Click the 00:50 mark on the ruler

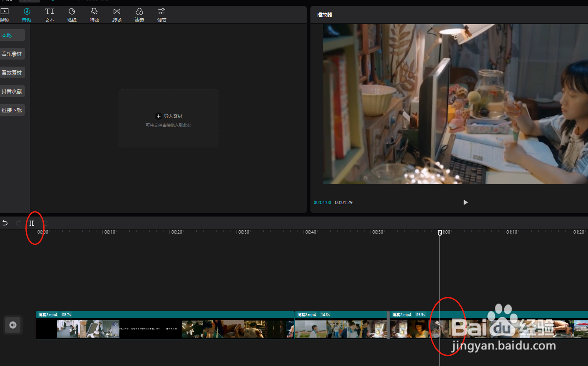click(x=378, y=232)
